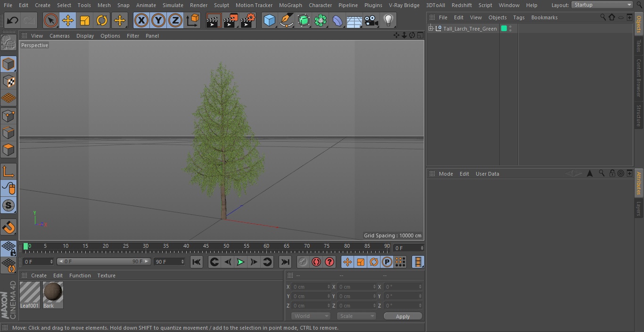The width and height of the screenshot is (644, 332).
Task: Select the Bark material thumbnail
Action: click(x=53, y=292)
